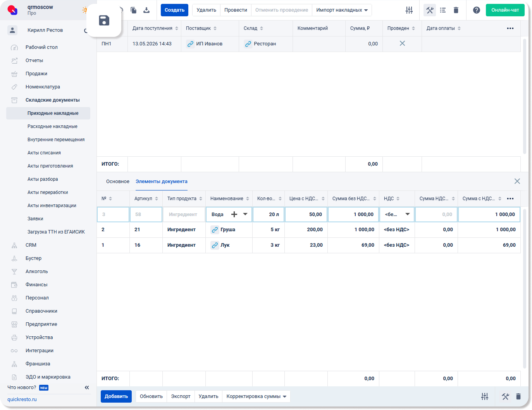The height and width of the screenshot is (410, 532).
Task: Click the lower table's vertical scrollbar
Action: tap(525, 288)
